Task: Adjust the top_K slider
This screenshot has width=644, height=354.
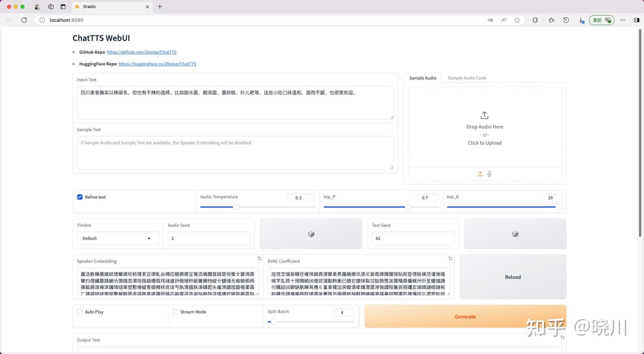Action: click(x=504, y=207)
